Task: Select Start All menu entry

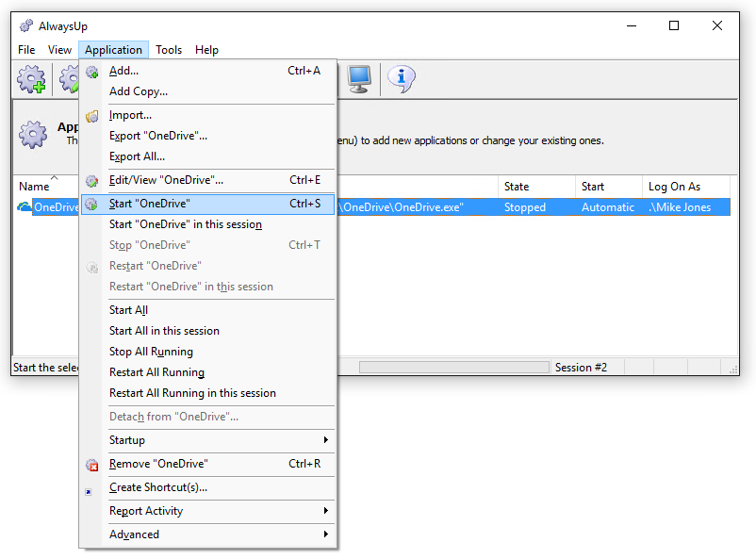Action: pos(207,310)
